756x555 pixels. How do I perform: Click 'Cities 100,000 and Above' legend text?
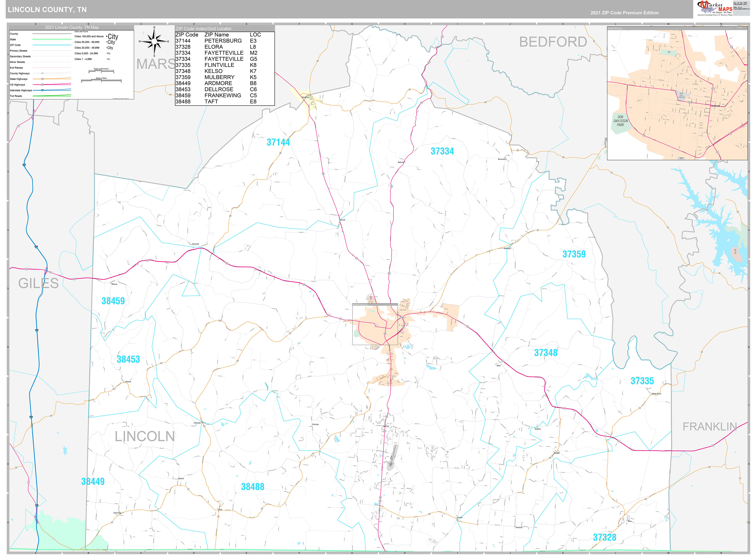pos(89,36)
